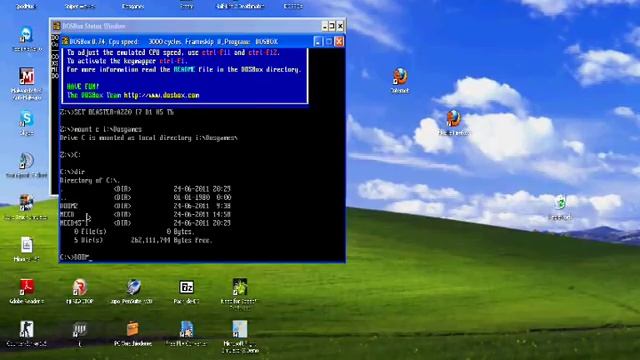Click the mount c command line
Image resolution: width=640 pixels, height=360 pixels.
tap(101, 129)
